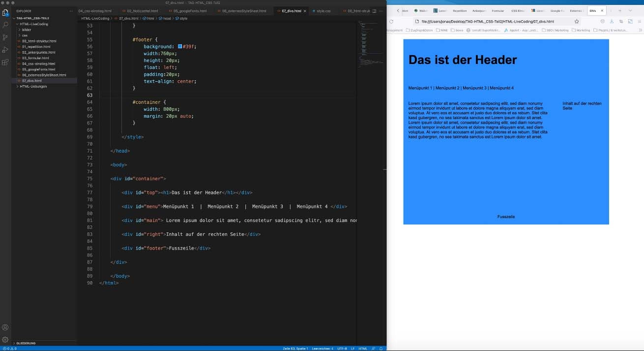
Task: Open the Extensions view
Action: pos(5,63)
